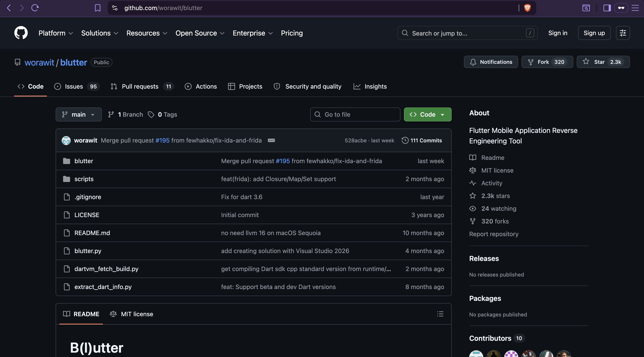Switch to the Actions tab
Viewport: 644px width, 357px height.
200,86
